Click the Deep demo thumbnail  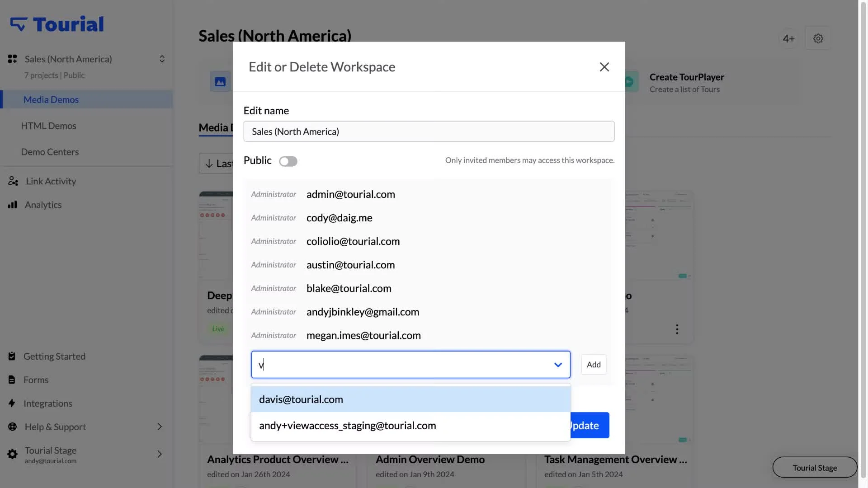[216, 235]
